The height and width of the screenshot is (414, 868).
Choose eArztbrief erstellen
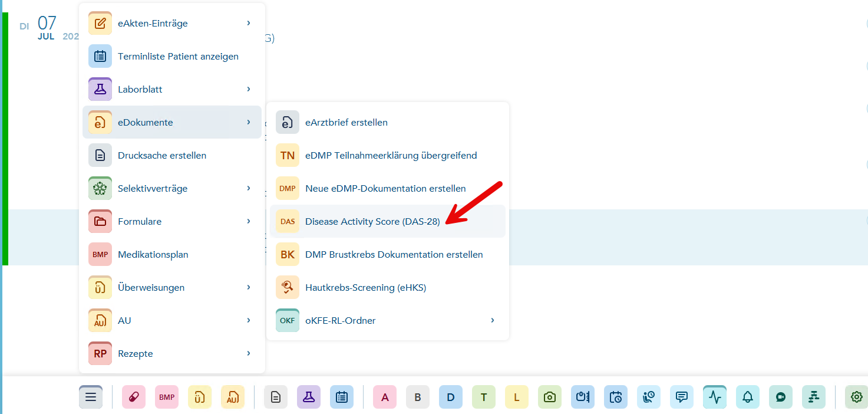[x=388, y=122]
